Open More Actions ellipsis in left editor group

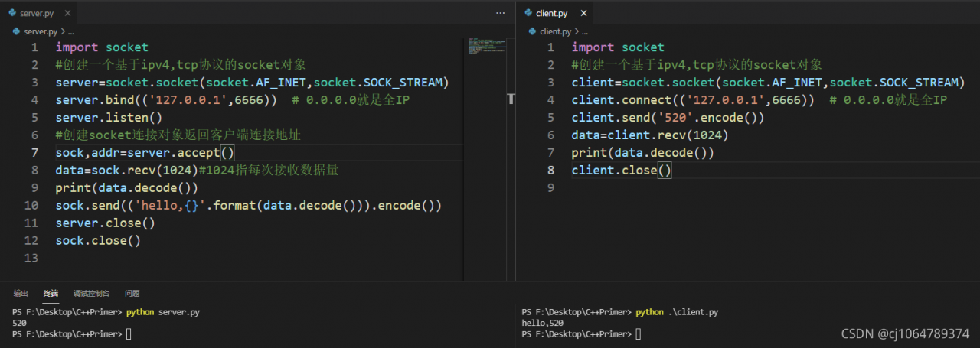[x=501, y=13]
